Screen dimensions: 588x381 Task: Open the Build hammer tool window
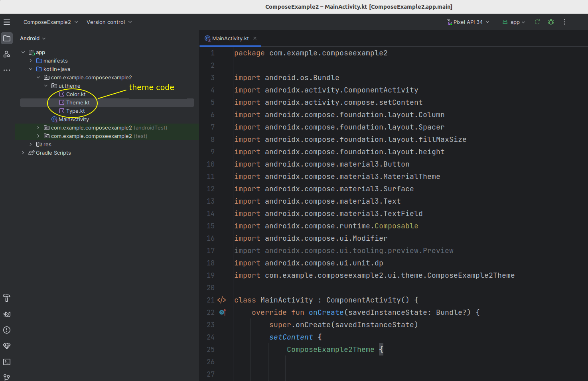click(7, 298)
